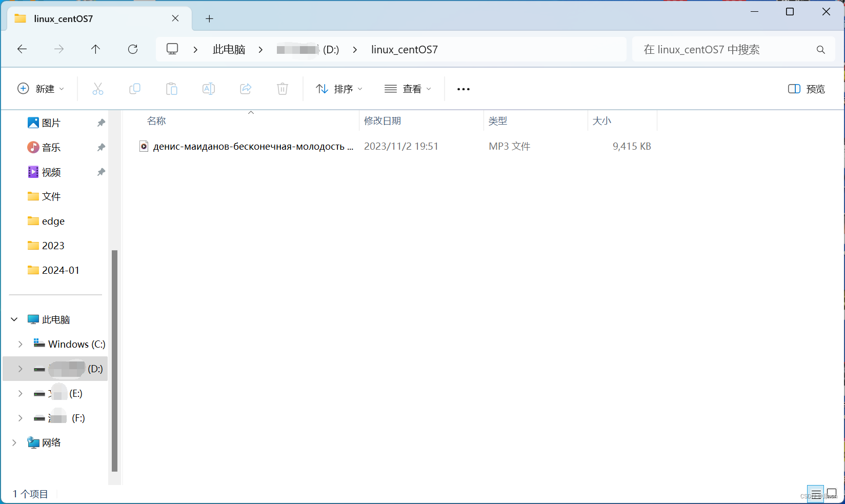The image size is (845, 504).
Task: Open a new tab with the plus button
Action: tap(209, 18)
